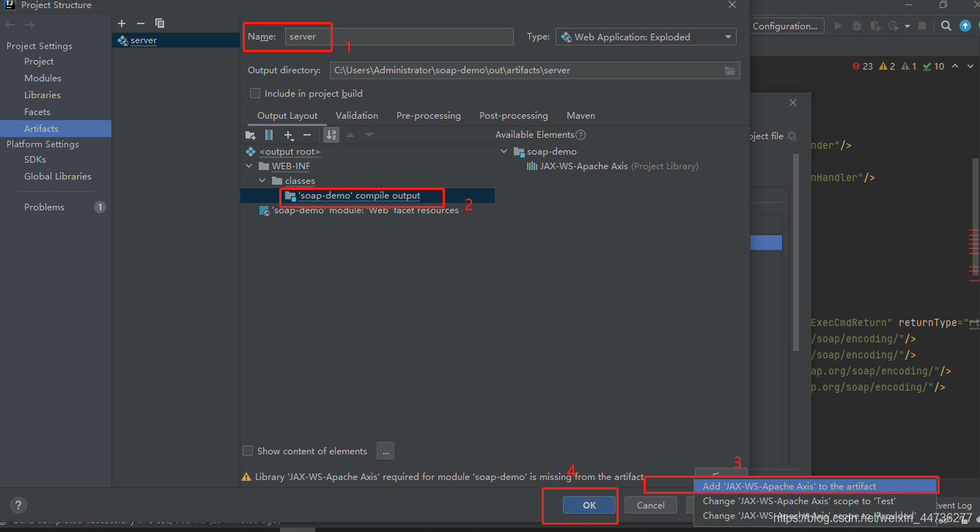Sort output elements alphabetically with the az icon
This screenshot has width=980, height=532.
coord(331,135)
